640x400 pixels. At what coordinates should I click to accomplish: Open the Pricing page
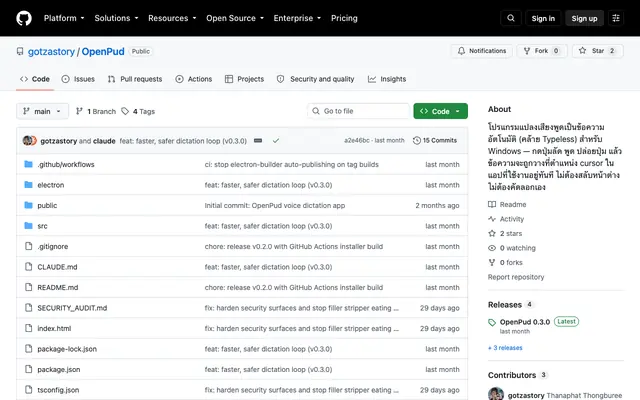[x=344, y=18]
